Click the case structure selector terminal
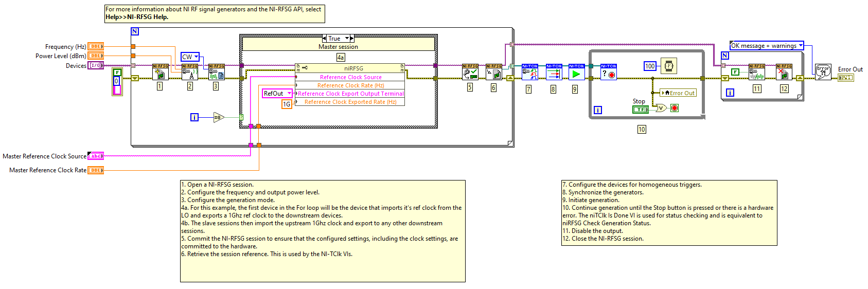This screenshot has height=289, width=868. 241,117
